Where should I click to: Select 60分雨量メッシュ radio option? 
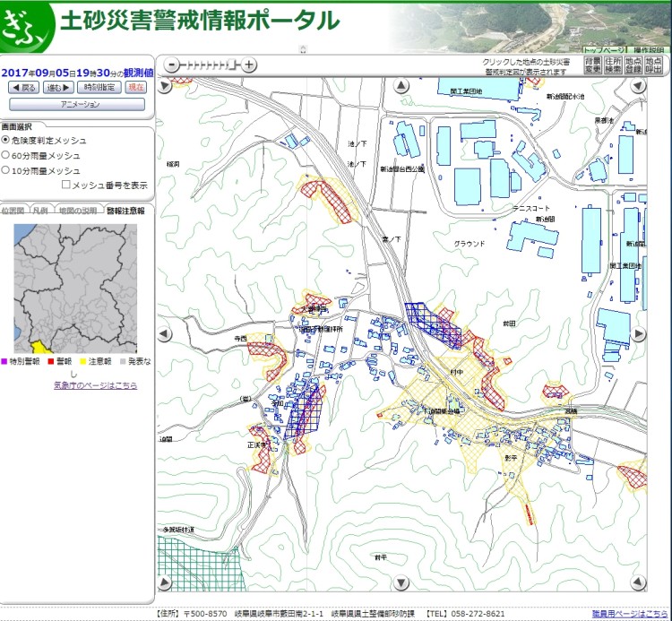click(6, 155)
